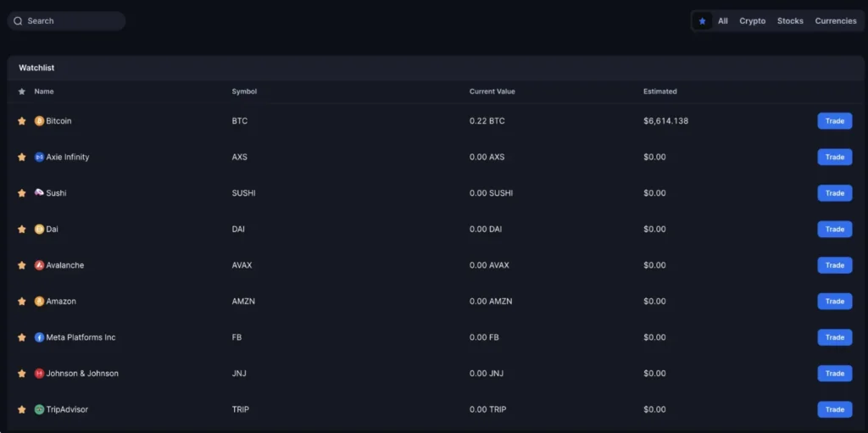The width and height of the screenshot is (868, 433).
Task: Click the Johnson & Johnson logo icon
Action: 39,374
